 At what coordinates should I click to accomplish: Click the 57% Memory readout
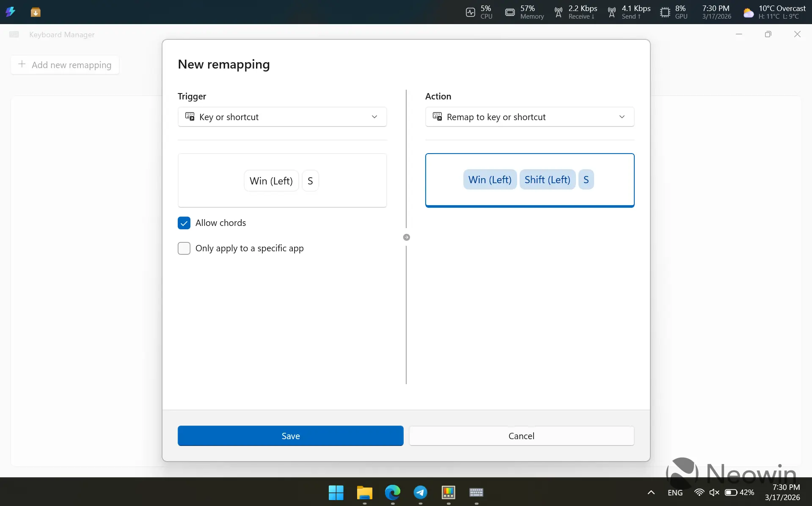coord(532,12)
